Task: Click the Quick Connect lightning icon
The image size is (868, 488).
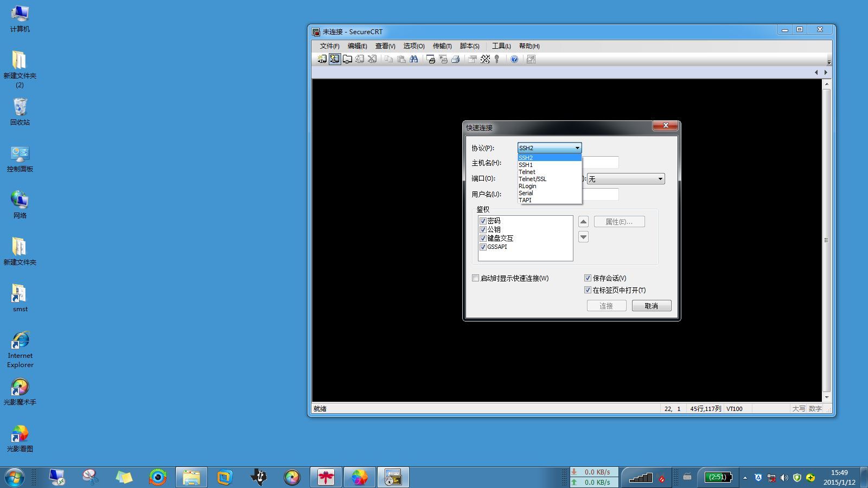Action: click(334, 59)
